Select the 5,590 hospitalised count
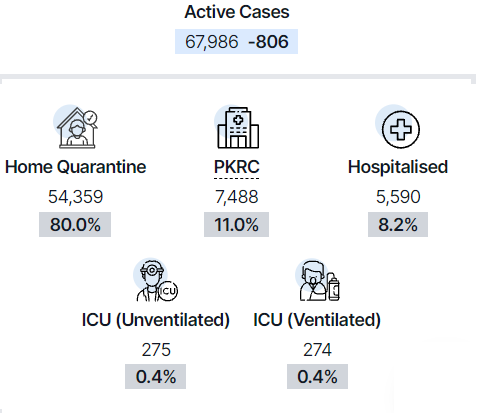The width and height of the screenshot is (485, 413). 398,197
